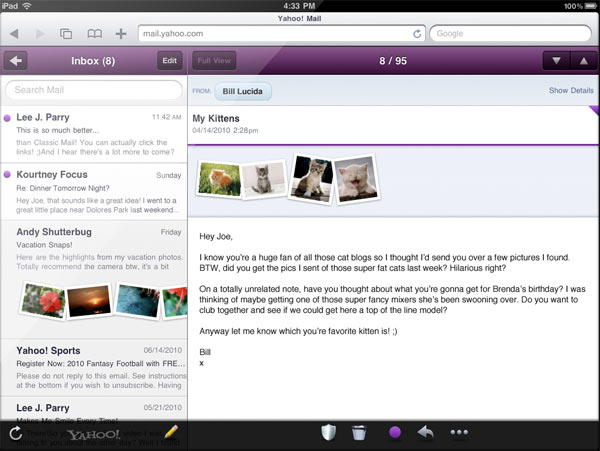Select the Bill Lucida sender chip
600x451 pixels.
click(241, 92)
